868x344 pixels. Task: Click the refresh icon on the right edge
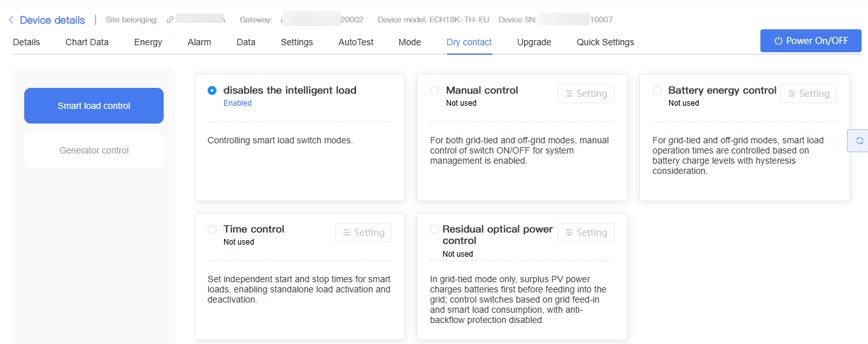tap(859, 141)
